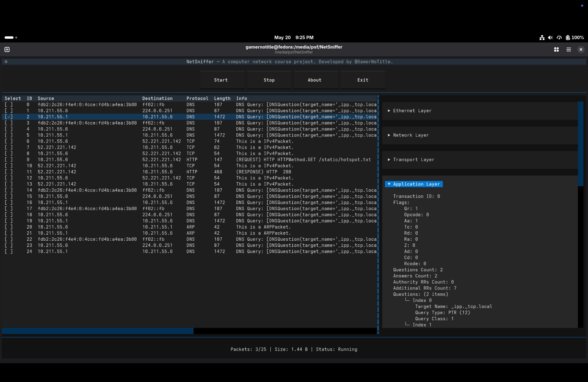Tick the checkbox for packet ID 1
This screenshot has height=382, width=588.
click(9, 111)
